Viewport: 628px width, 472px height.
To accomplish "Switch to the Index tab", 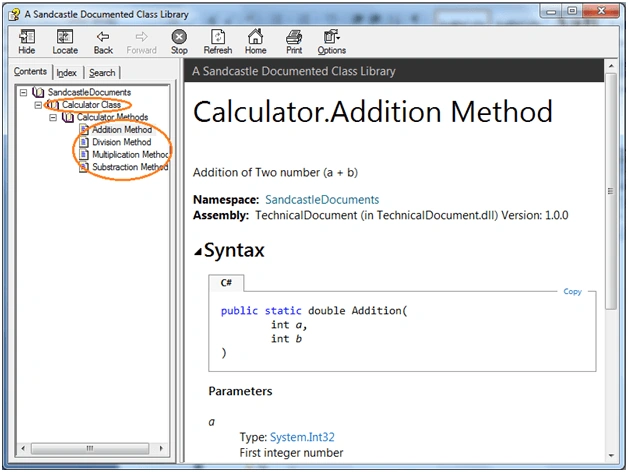I will 66,73.
